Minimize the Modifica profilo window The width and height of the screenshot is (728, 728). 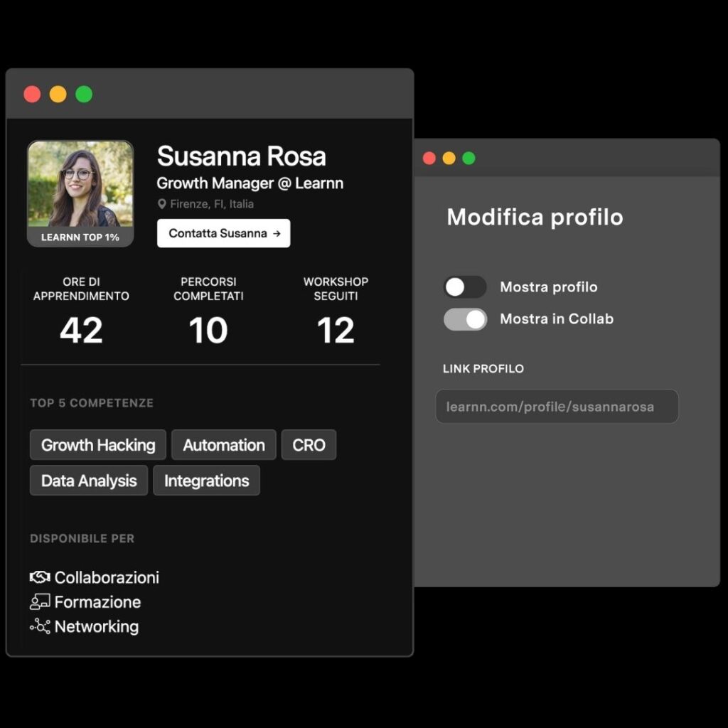tap(449, 159)
